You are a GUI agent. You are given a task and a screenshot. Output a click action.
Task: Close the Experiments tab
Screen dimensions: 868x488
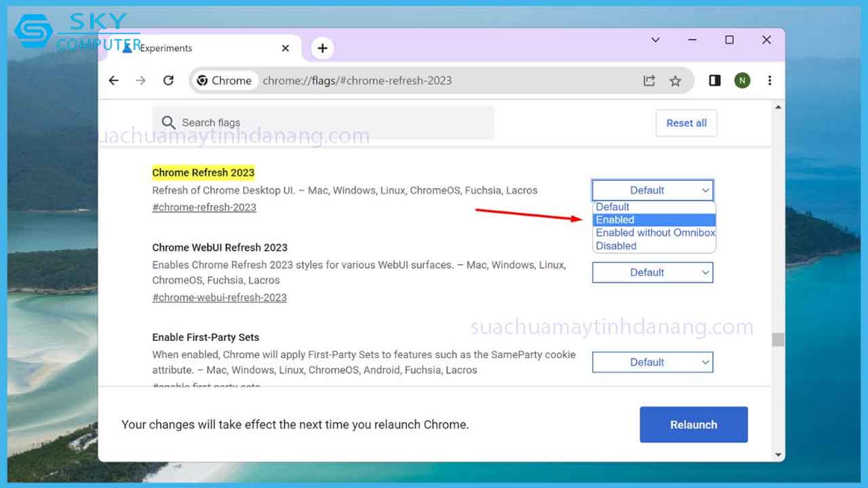click(285, 48)
